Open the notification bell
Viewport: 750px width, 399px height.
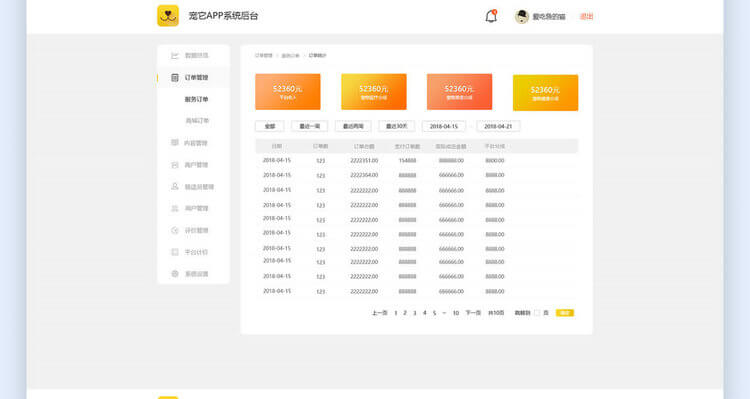(x=491, y=16)
